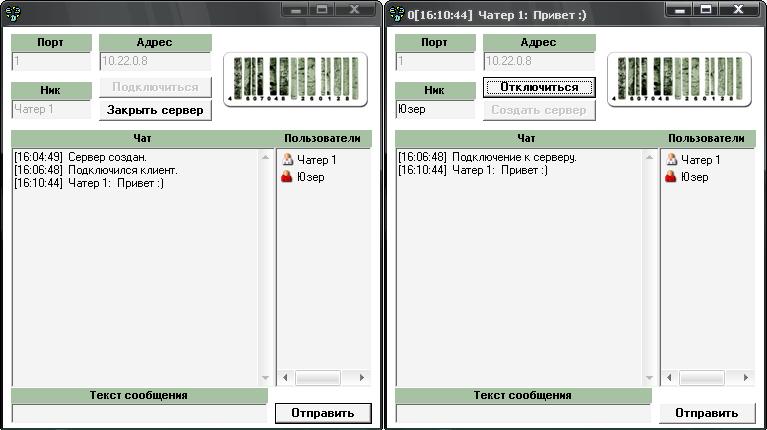Close the left chat window

click(x=355, y=10)
